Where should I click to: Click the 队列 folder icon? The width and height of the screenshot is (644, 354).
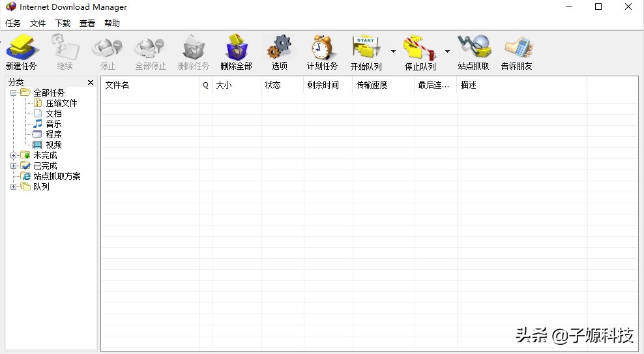pos(25,186)
